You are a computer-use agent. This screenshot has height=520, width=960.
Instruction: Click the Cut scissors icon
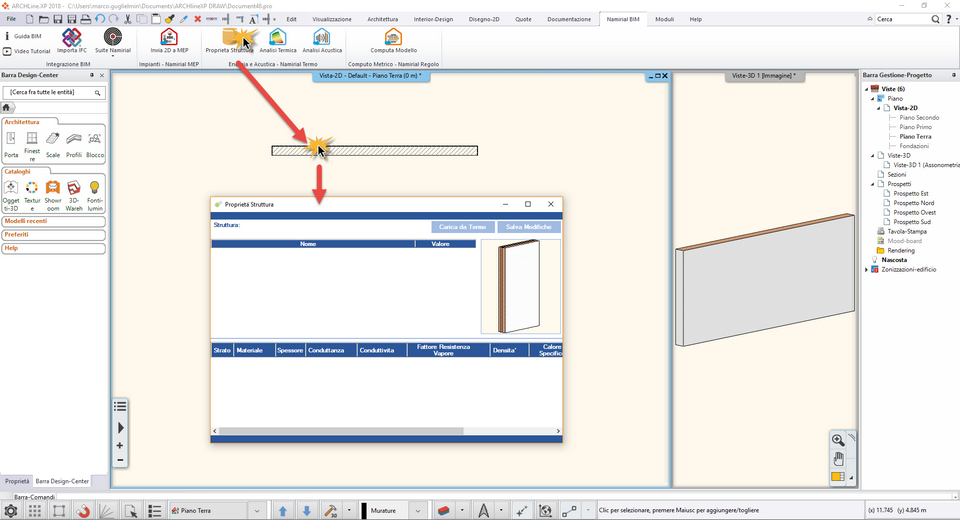pos(127,19)
